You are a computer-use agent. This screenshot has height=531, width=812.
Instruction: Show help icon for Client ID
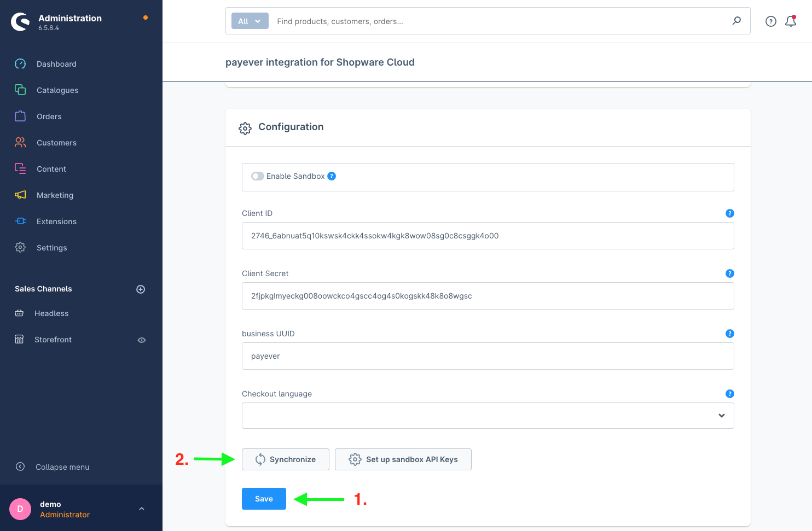[730, 213]
